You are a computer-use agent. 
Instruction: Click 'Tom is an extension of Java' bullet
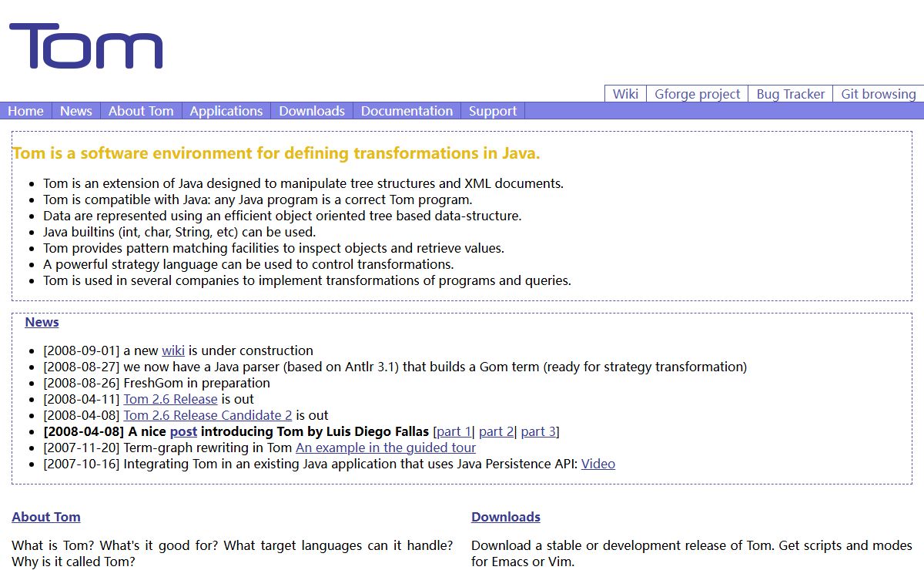pyautogui.click(x=303, y=183)
